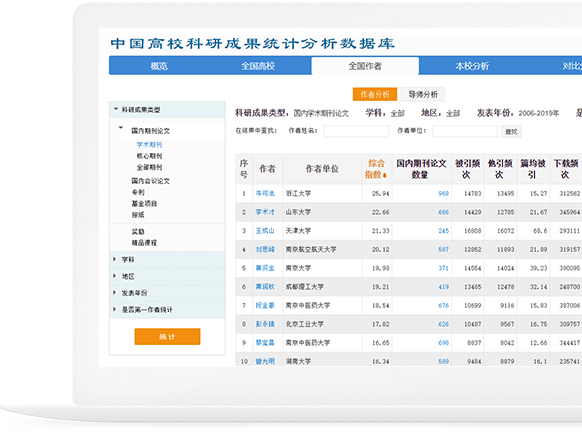Open the author name link in 山东大学 row
Image resolution: width=582 pixels, height=445 pixels.
click(x=265, y=212)
